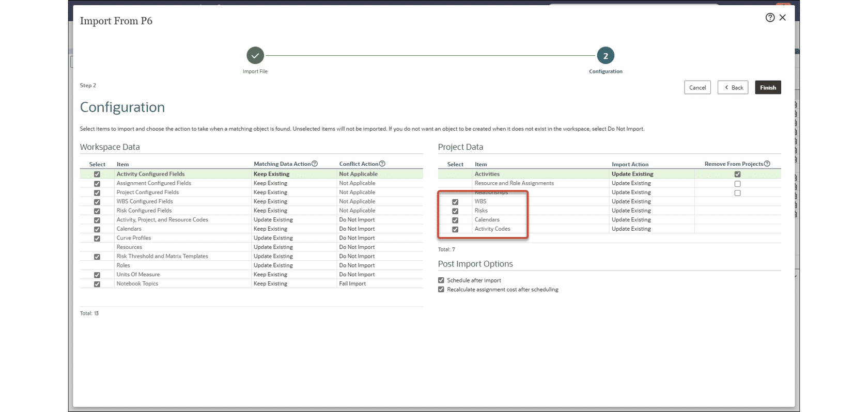868x412 pixels.
Task: Disable Recalculate assignment cost after scheduling
Action: click(441, 290)
